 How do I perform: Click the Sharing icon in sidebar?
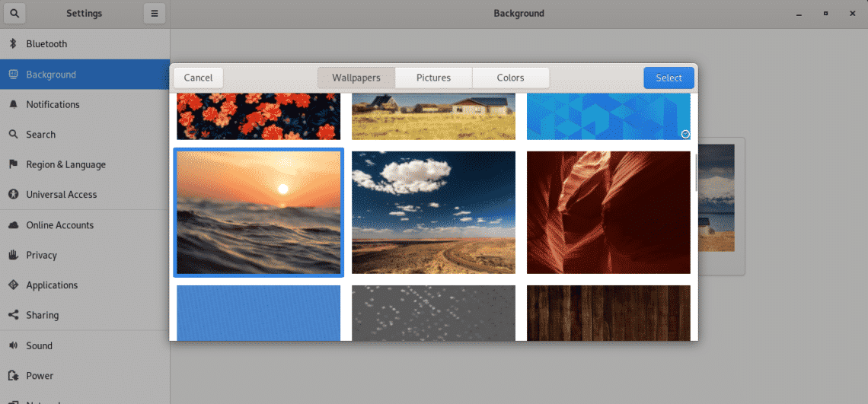click(x=13, y=315)
